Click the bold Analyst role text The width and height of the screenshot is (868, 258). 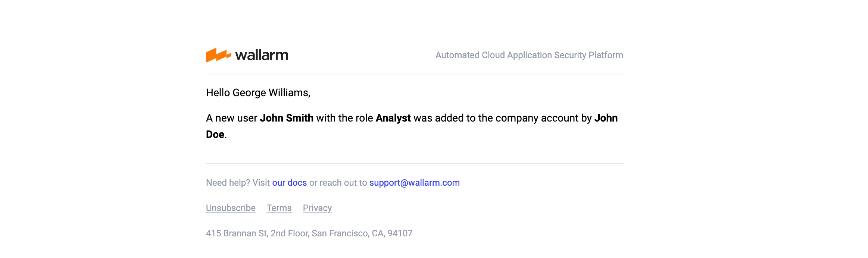tap(393, 118)
